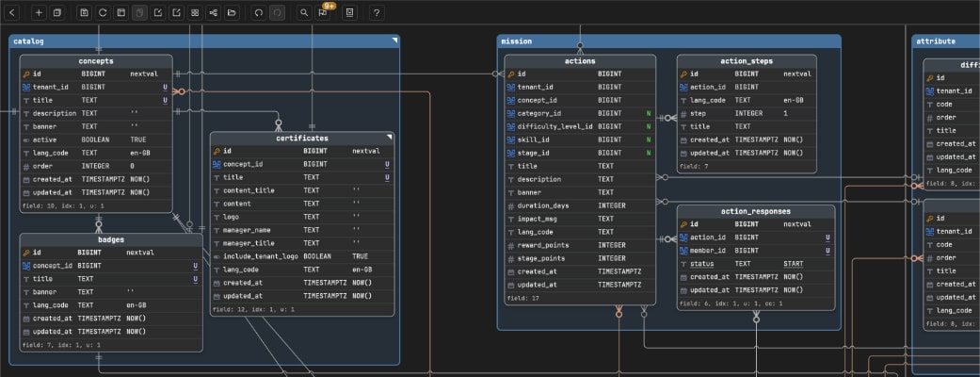The height and width of the screenshot is (377, 980).
Task: Select the attribute group title bar
Action: (x=945, y=41)
